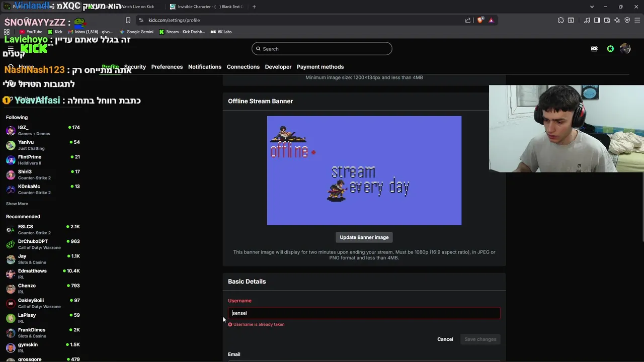This screenshot has width=644, height=362.
Task: Click the Cancel button under the username field
Action: (445, 339)
